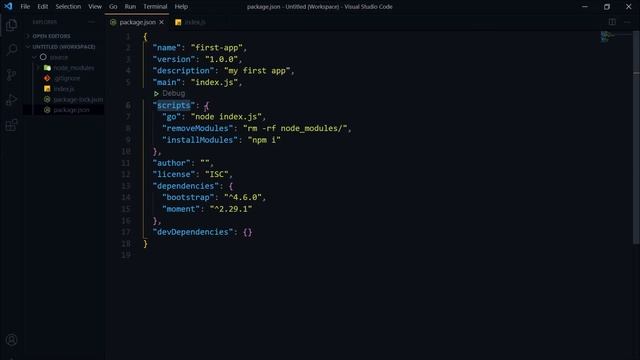
Task: Click the .gitignore git icon
Action: point(47,78)
